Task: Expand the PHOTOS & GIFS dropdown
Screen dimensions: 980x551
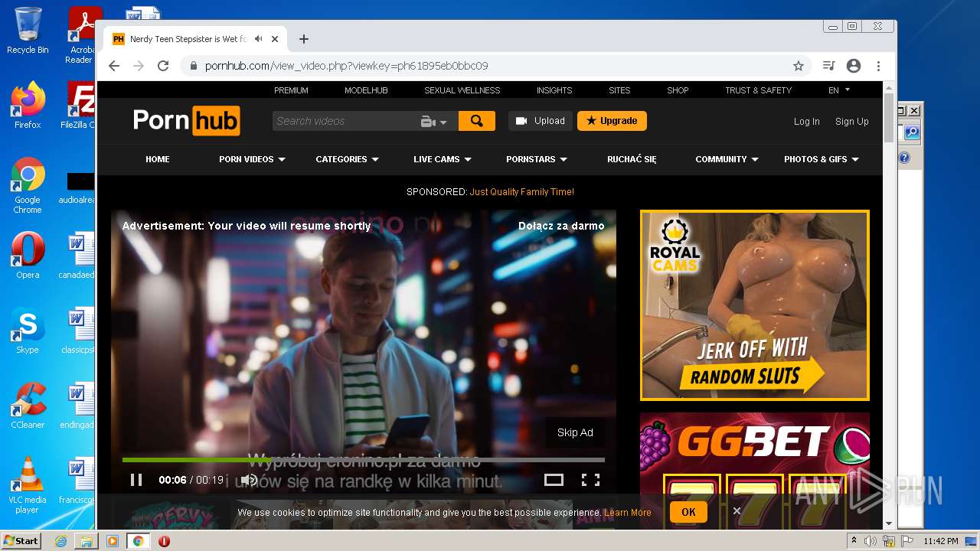Action: tap(822, 159)
